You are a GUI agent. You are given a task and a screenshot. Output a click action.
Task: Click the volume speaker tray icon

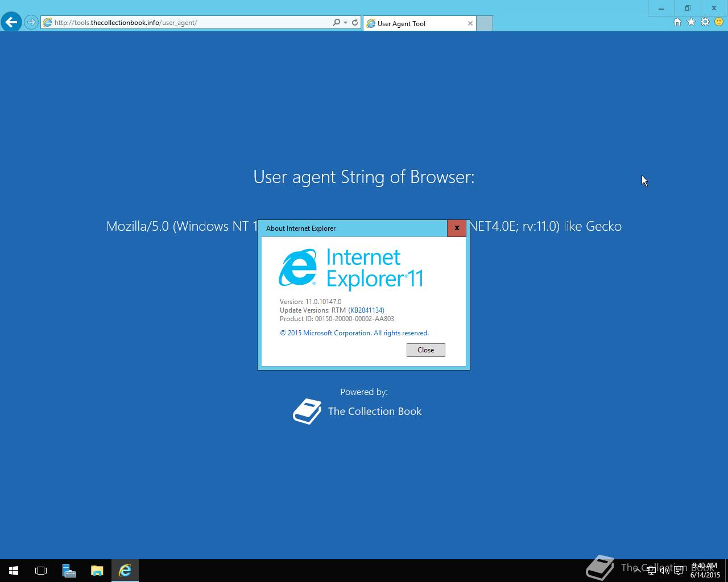click(x=665, y=571)
